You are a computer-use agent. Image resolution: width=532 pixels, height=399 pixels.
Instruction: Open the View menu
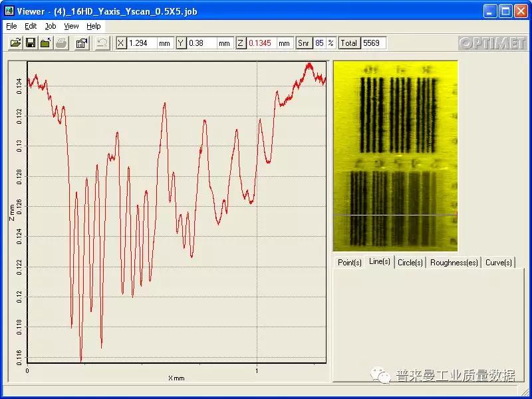pyautogui.click(x=71, y=26)
